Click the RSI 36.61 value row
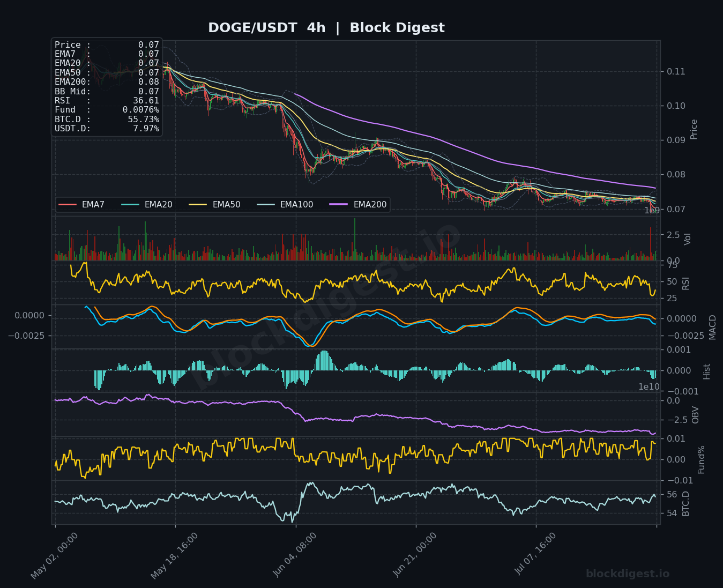The height and width of the screenshot is (588, 723). 107,101
